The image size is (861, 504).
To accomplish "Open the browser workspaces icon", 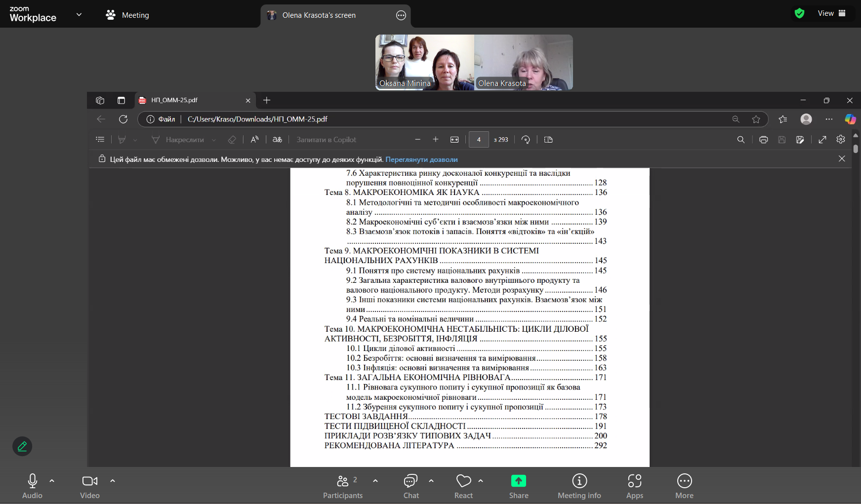I will pyautogui.click(x=100, y=100).
